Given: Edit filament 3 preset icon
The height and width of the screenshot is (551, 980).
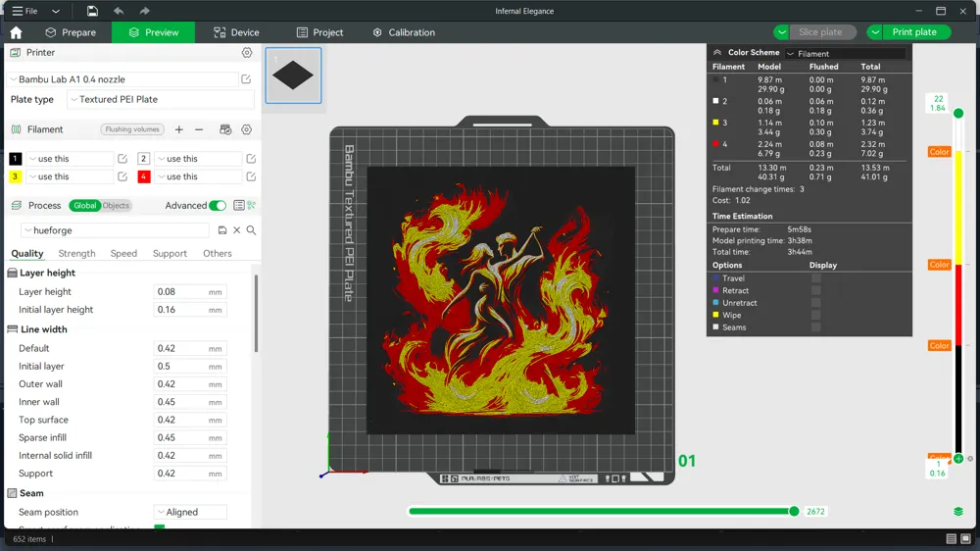Looking at the screenshot, I should click(x=122, y=176).
